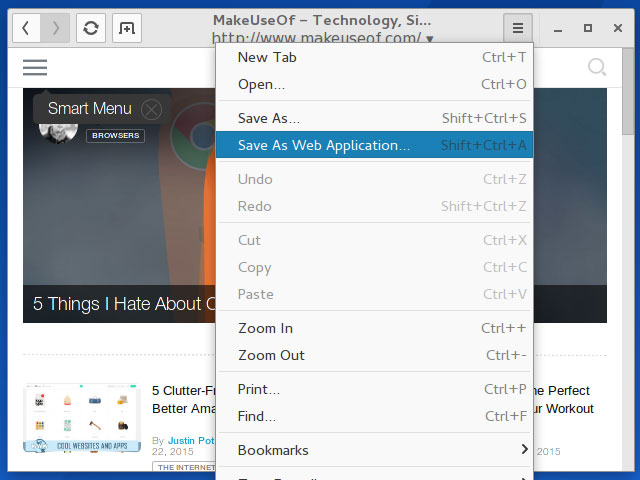Open the MakeUseOf site hamburger menu
Viewport: 640px width, 480px height.
35,67
